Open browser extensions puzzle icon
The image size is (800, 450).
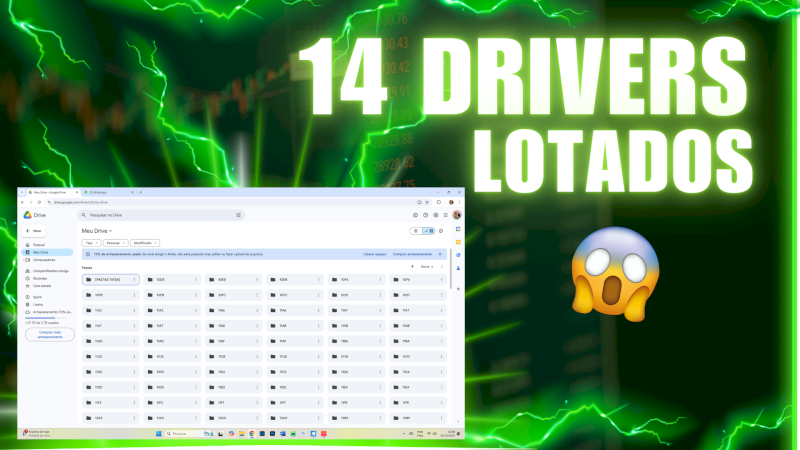tap(439, 203)
